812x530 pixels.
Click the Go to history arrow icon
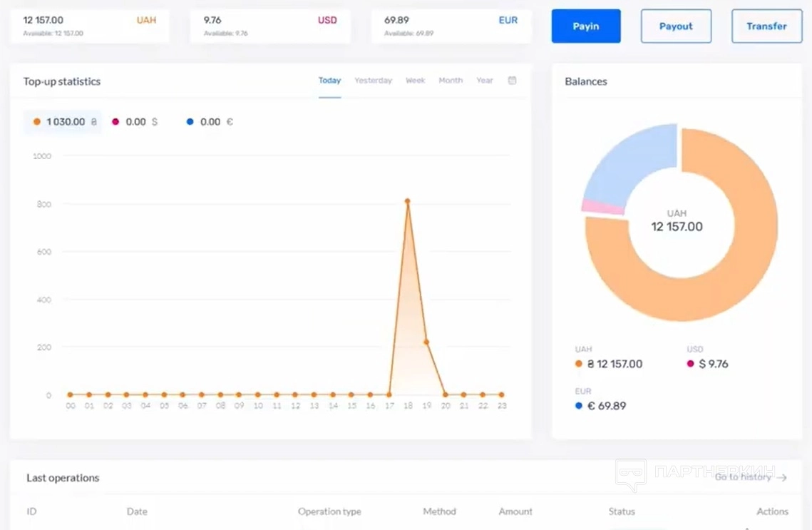(782, 478)
